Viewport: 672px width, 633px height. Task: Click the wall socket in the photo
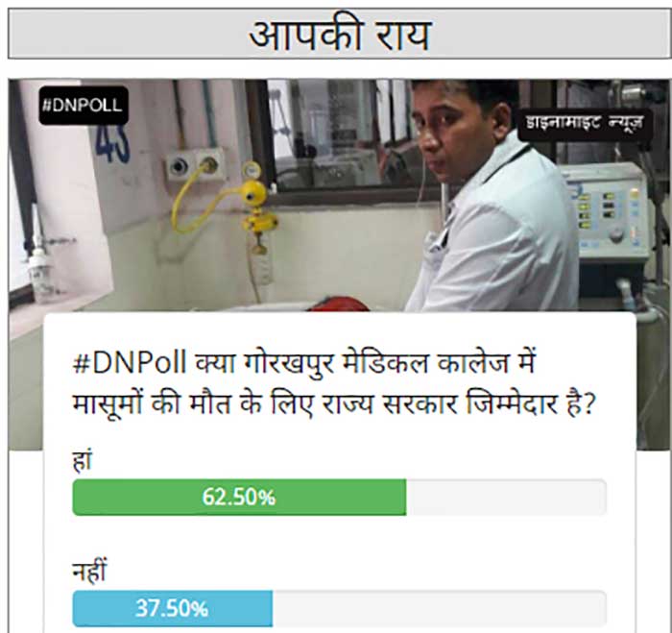(196, 165)
